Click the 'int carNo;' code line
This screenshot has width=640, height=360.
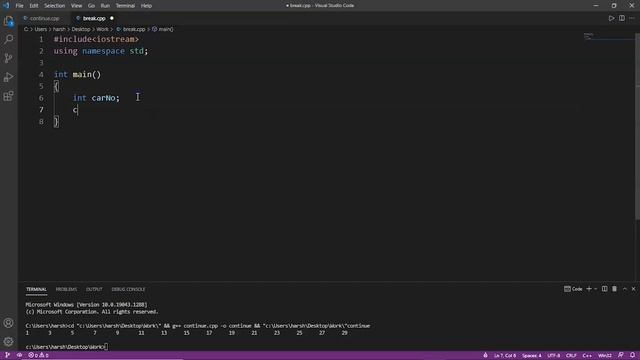pos(96,98)
